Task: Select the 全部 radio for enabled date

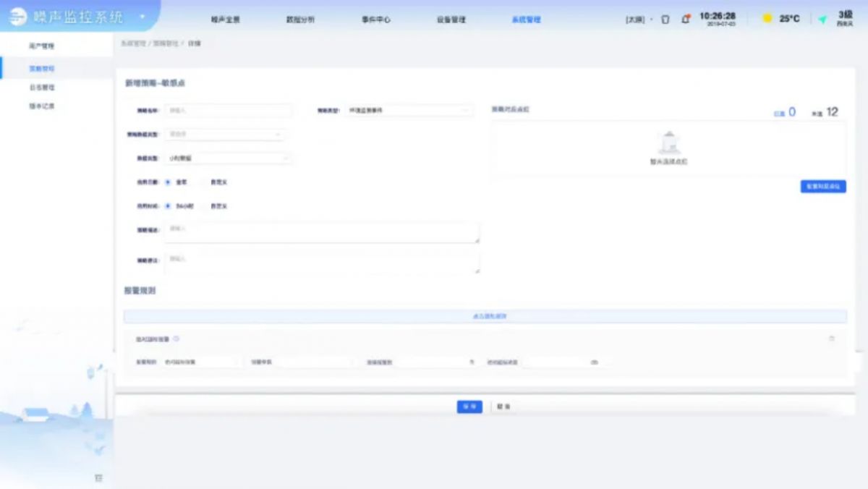Action: 169,182
